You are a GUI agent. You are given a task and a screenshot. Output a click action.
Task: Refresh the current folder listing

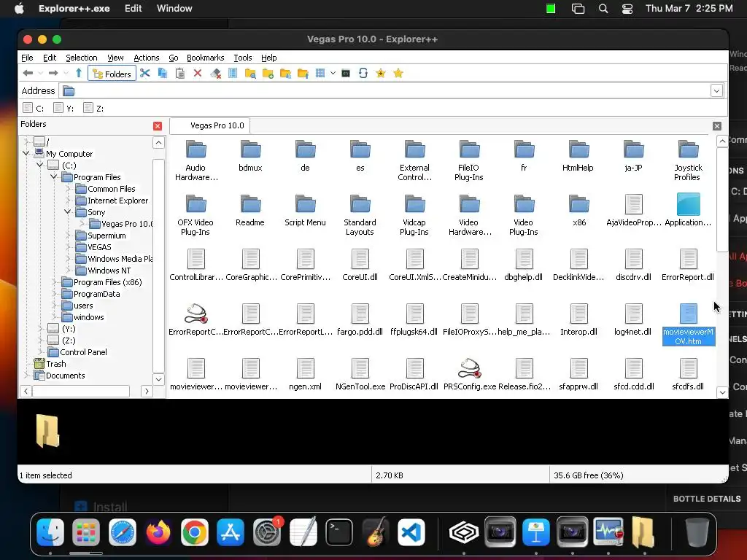(x=363, y=74)
